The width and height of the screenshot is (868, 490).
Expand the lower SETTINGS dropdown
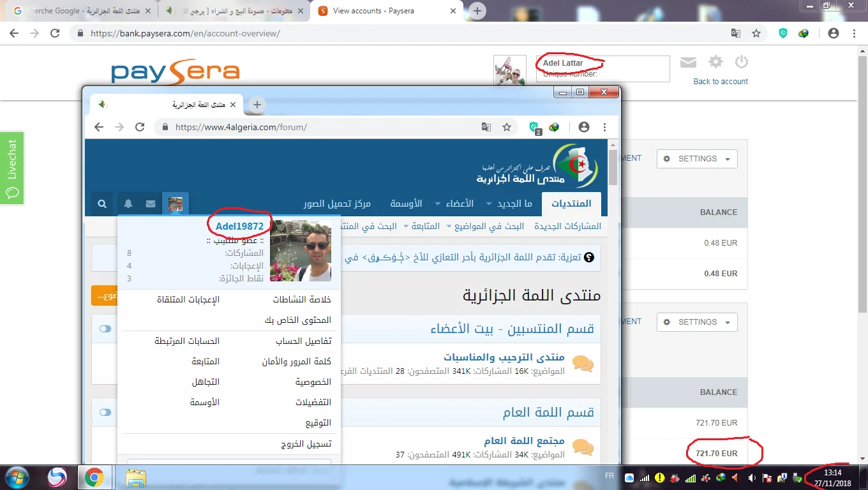click(697, 322)
